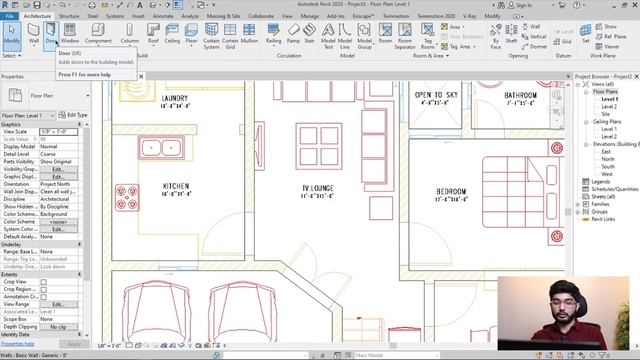The height and width of the screenshot is (360, 640).
Task: Toggle the Crop Region visible checkbox
Action: point(43,289)
